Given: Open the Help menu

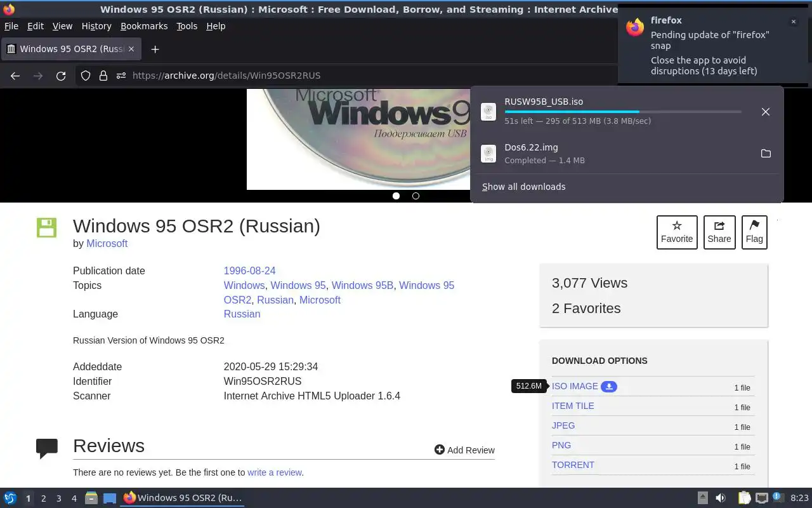Looking at the screenshot, I should (x=216, y=26).
